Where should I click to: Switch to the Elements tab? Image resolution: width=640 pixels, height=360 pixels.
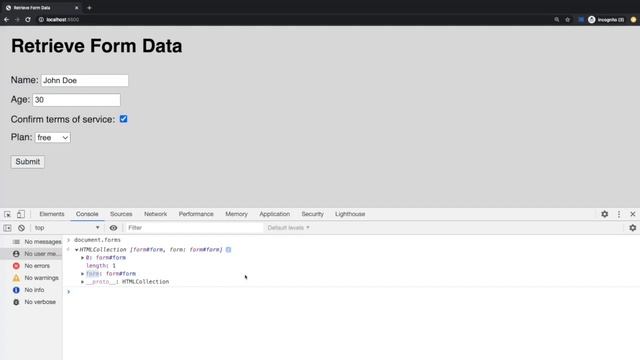click(x=52, y=214)
